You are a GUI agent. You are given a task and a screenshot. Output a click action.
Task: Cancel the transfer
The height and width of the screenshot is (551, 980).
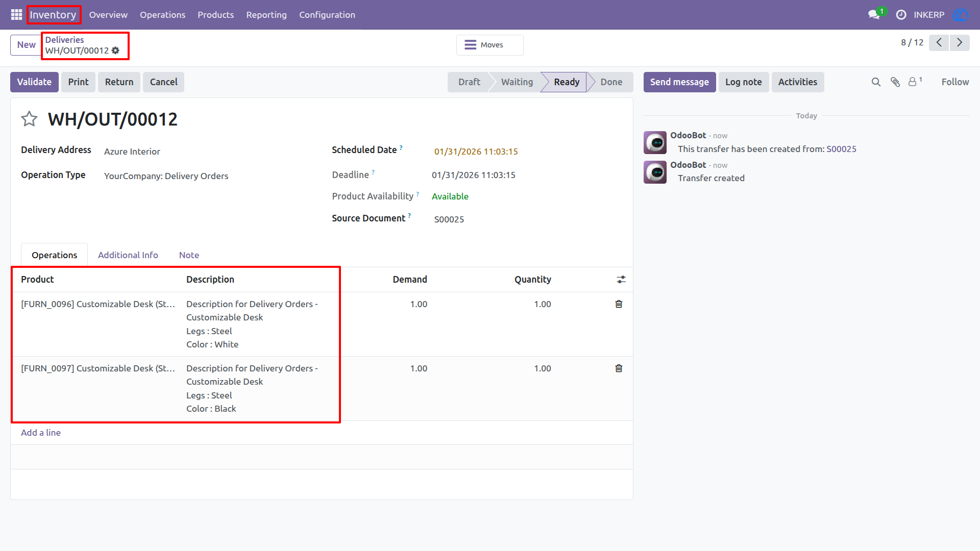163,82
